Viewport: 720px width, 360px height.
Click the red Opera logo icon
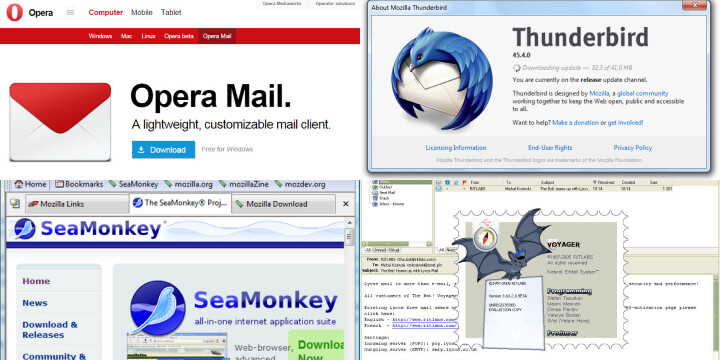point(14,12)
